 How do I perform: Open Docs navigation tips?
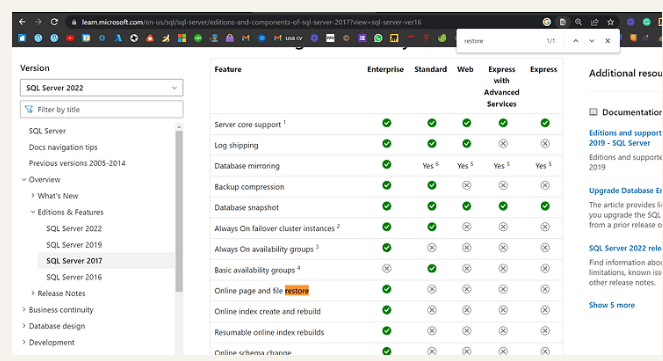click(x=63, y=147)
